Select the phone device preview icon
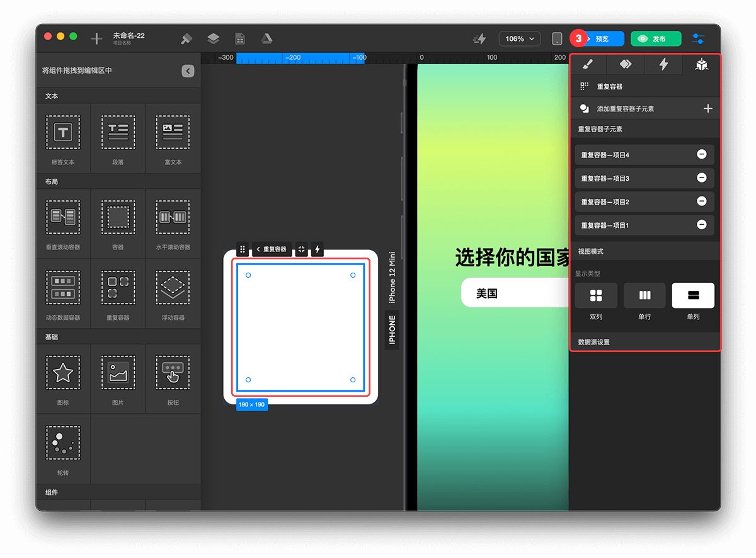756x558 pixels. click(557, 39)
